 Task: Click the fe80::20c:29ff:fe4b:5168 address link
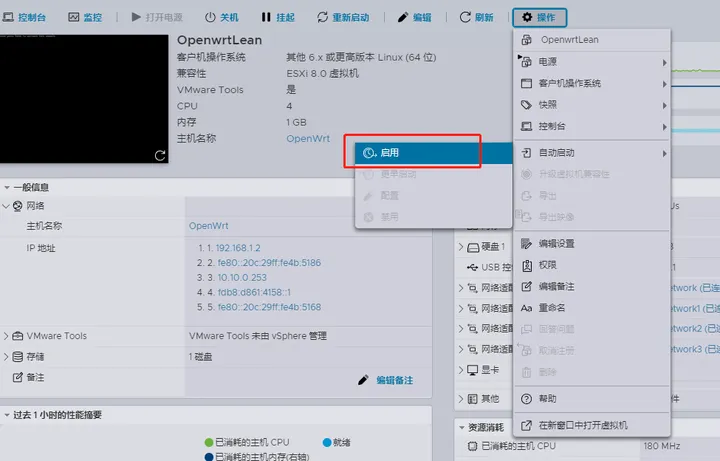(269, 307)
